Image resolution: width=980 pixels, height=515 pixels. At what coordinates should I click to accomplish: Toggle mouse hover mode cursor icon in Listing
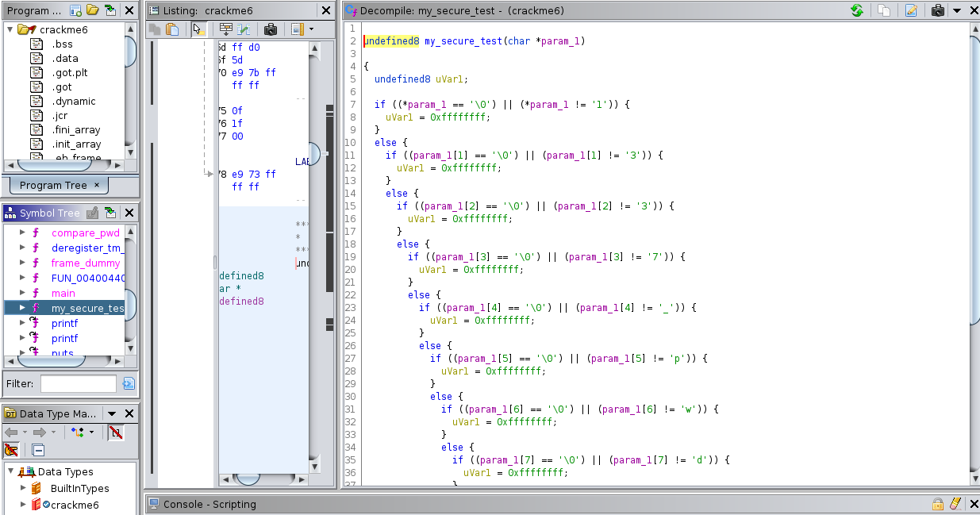[x=198, y=29]
